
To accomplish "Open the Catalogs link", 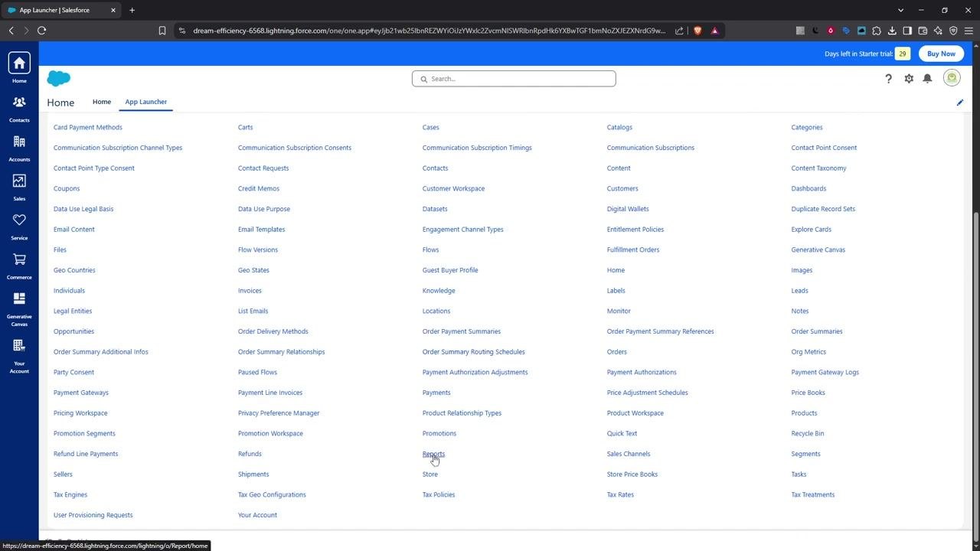I will [619, 127].
